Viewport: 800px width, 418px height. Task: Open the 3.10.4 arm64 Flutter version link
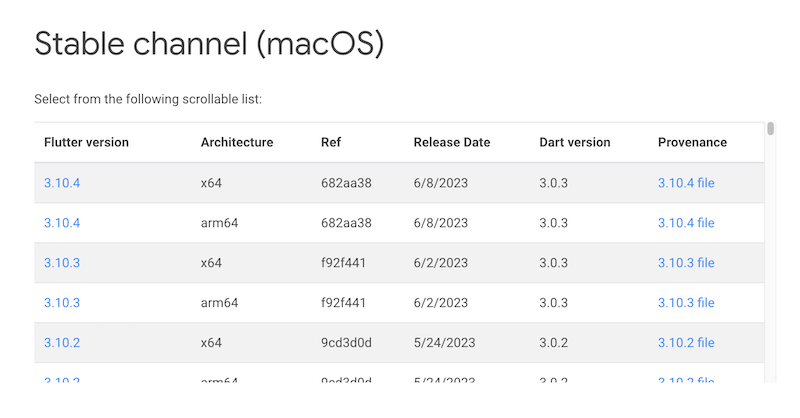point(62,223)
